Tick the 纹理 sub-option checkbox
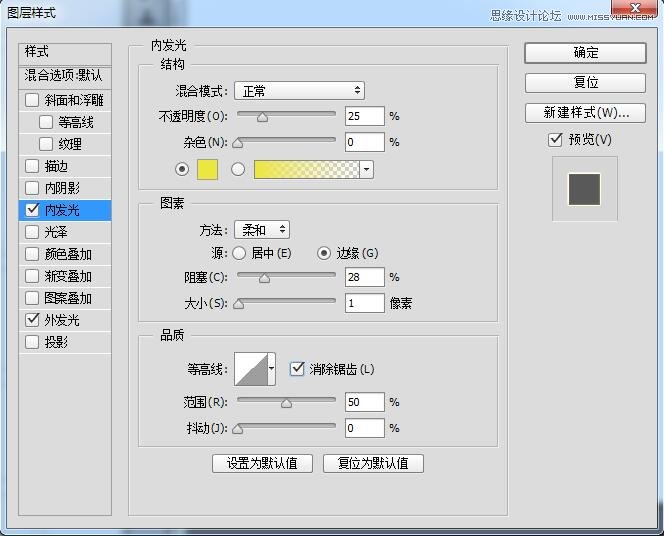 point(46,144)
